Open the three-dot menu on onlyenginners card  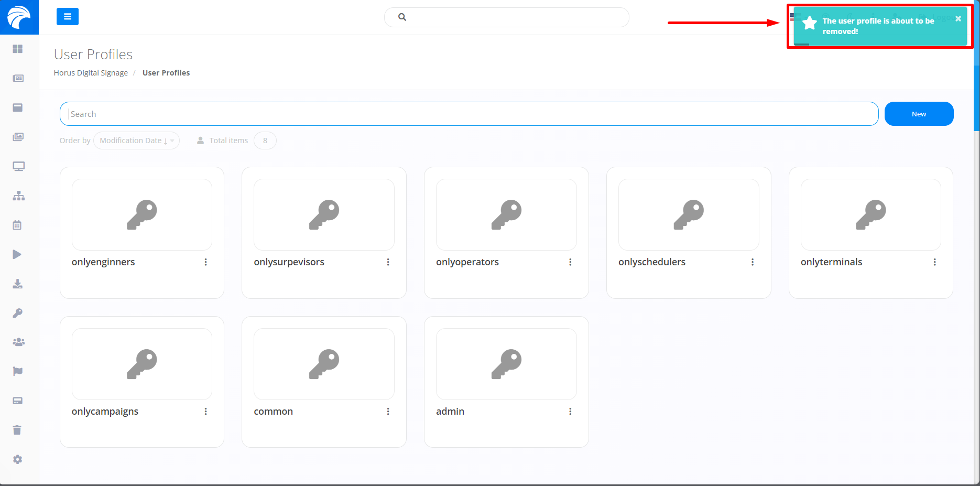tap(205, 262)
